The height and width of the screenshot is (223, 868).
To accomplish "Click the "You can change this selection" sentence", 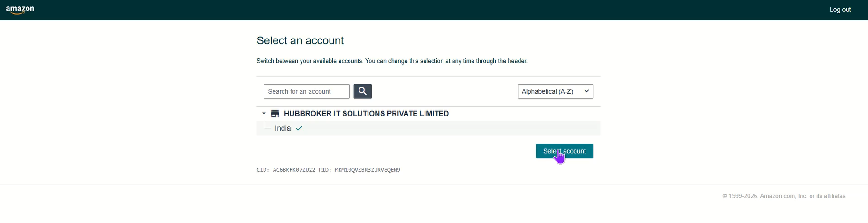I will [x=446, y=61].
